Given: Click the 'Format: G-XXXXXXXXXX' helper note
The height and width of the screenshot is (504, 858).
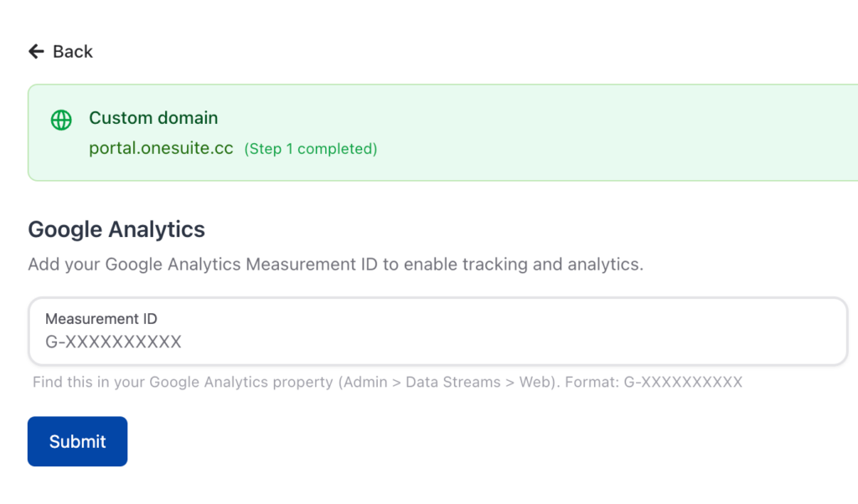Looking at the screenshot, I should [x=654, y=383].
